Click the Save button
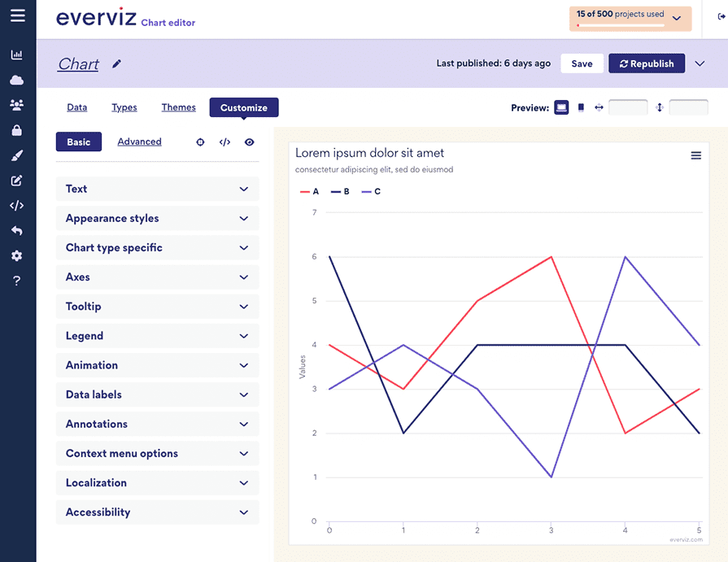 [582, 63]
